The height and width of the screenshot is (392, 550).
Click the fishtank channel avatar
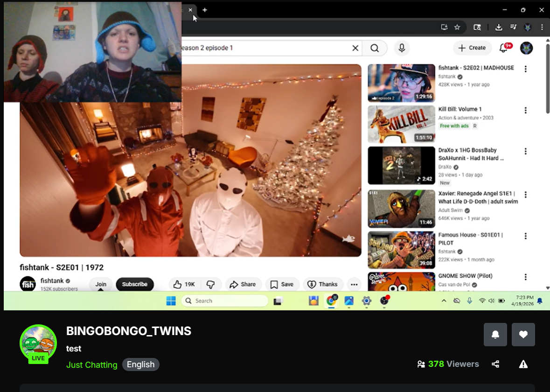(28, 284)
